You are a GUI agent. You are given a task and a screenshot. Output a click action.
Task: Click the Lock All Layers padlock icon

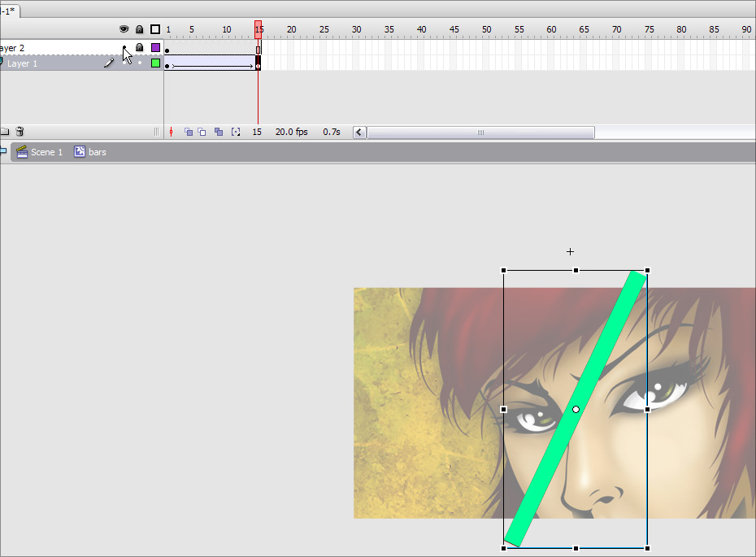[x=139, y=29]
